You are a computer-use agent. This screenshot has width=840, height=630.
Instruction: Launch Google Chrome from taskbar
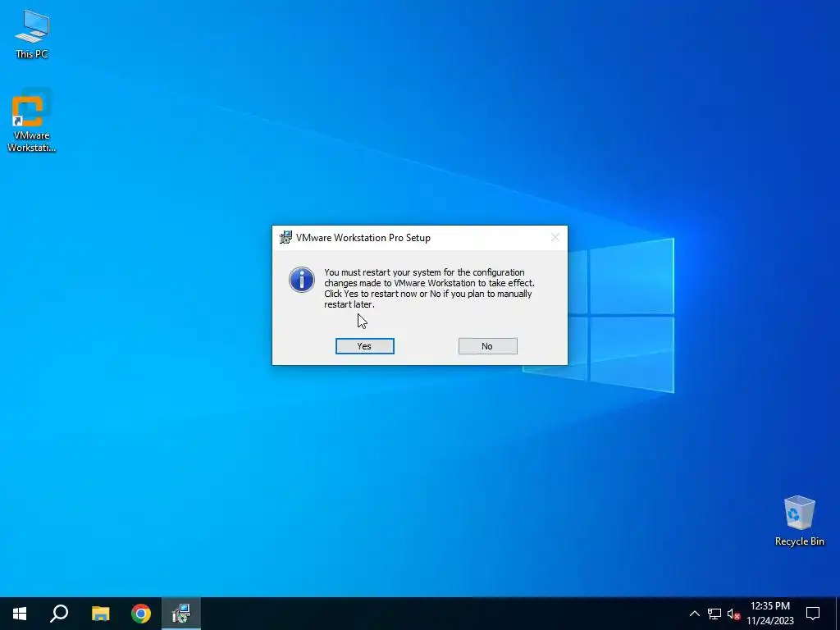[141, 614]
